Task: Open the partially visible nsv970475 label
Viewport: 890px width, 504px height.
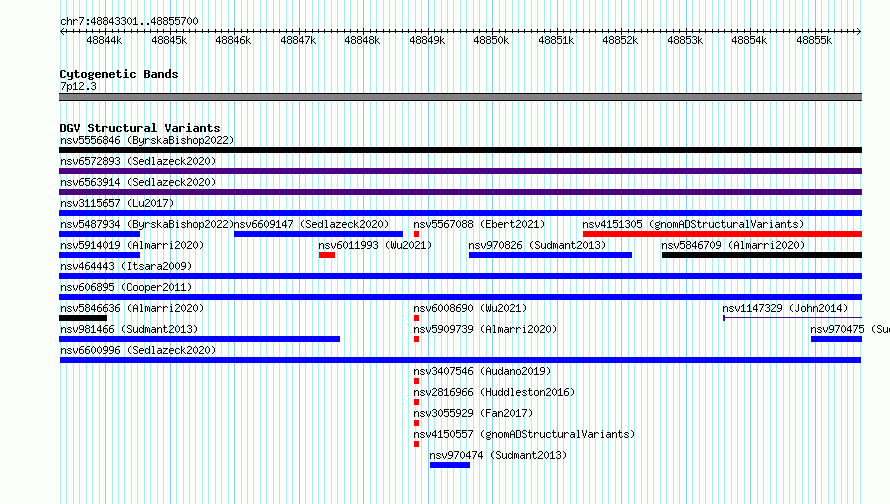Action: coord(850,329)
